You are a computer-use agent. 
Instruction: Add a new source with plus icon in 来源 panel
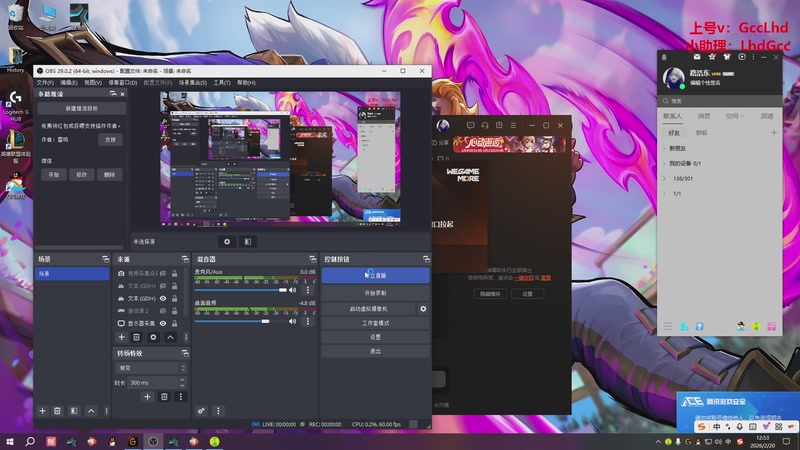pos(121,337)
